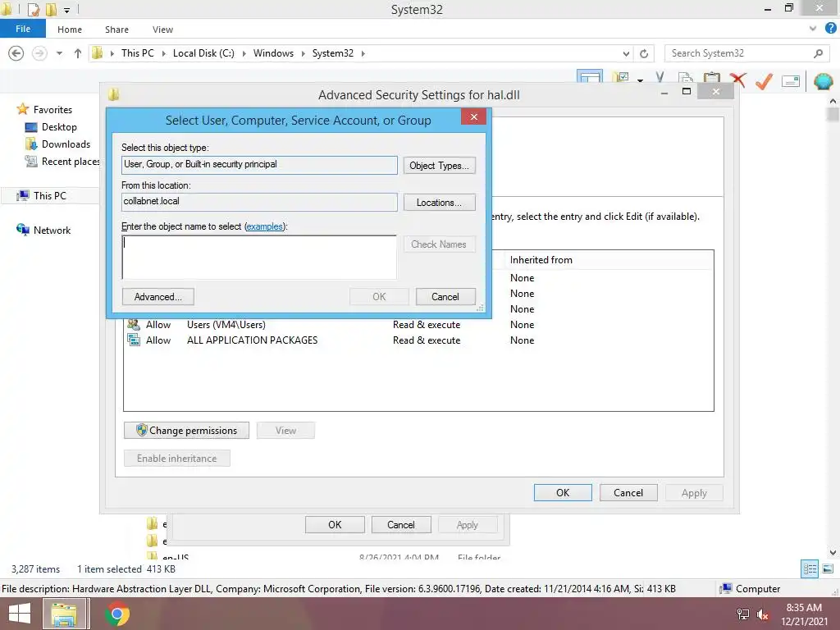Open the Windows Start button

pos(20,614)
